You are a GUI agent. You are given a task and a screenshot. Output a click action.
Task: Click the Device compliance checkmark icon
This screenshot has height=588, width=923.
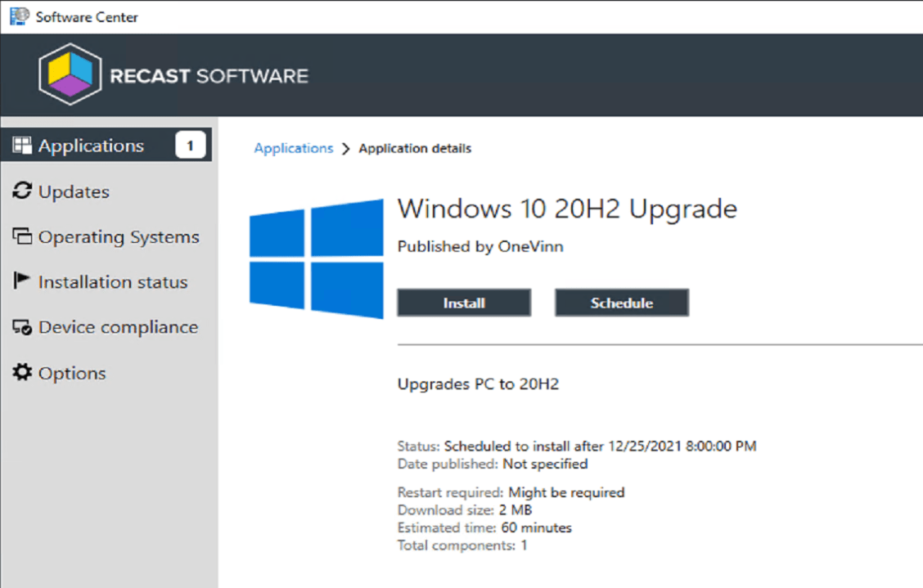tap(22, 327)
